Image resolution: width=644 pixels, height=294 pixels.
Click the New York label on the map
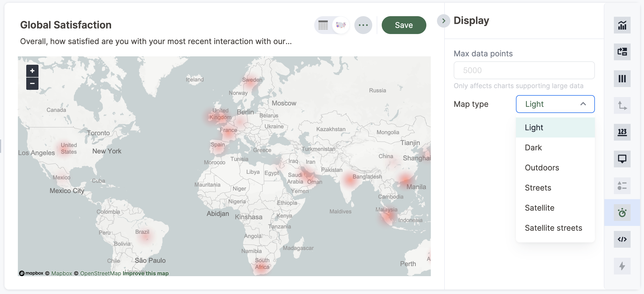107,151
